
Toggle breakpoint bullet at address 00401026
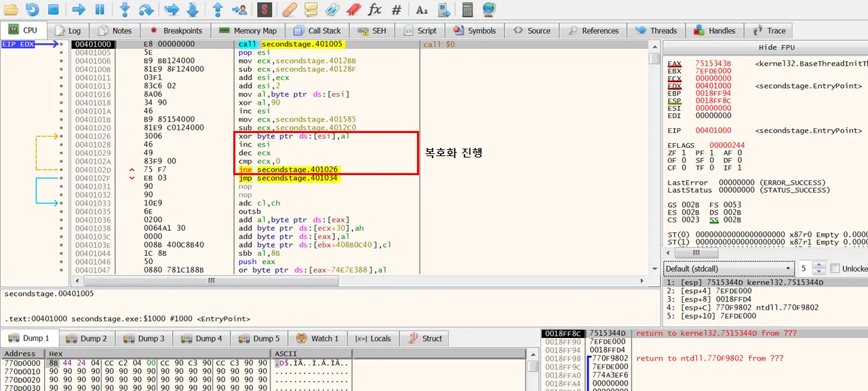coord(62,136)
